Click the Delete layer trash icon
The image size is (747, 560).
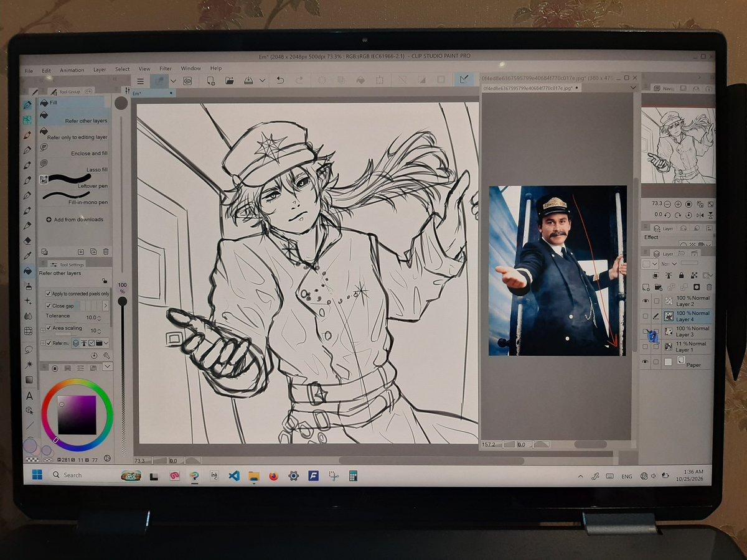pyautogui.click(x=709, y=287)
